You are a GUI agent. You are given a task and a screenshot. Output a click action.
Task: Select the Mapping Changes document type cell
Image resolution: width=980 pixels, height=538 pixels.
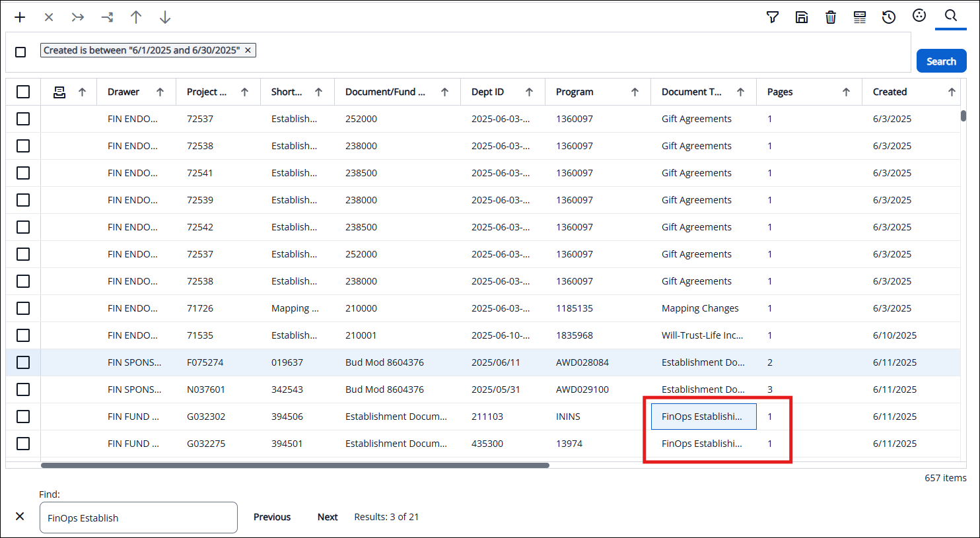point(700,308)
